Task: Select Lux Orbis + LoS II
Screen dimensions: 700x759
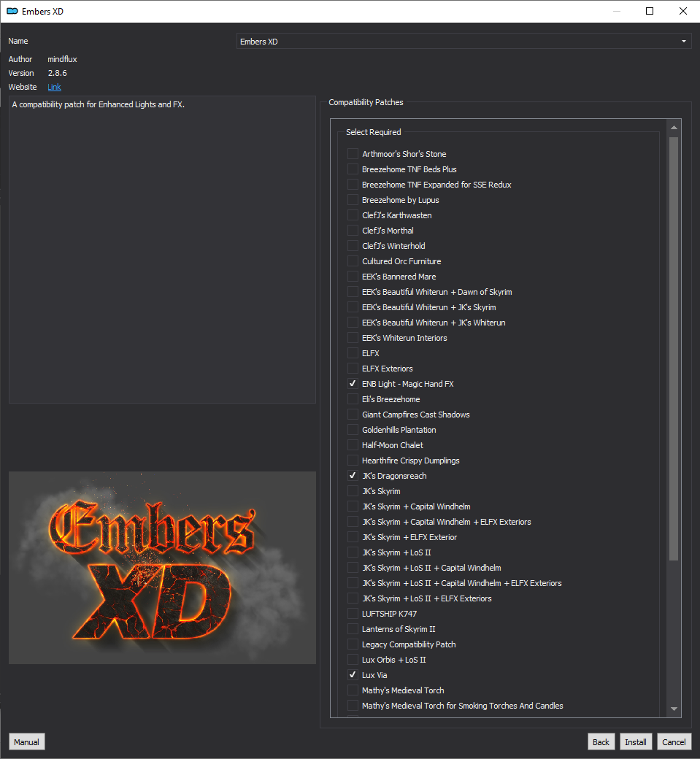Action: [353, 660]
